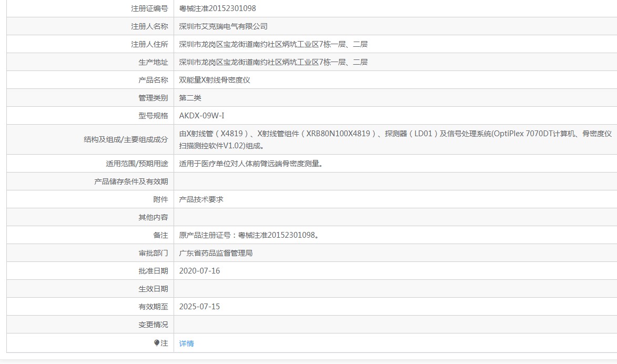Select the remark 原产品注册证号：粤械注准20152301098
617x364 pixels.
pyautogui.click(x=249, y=235)
